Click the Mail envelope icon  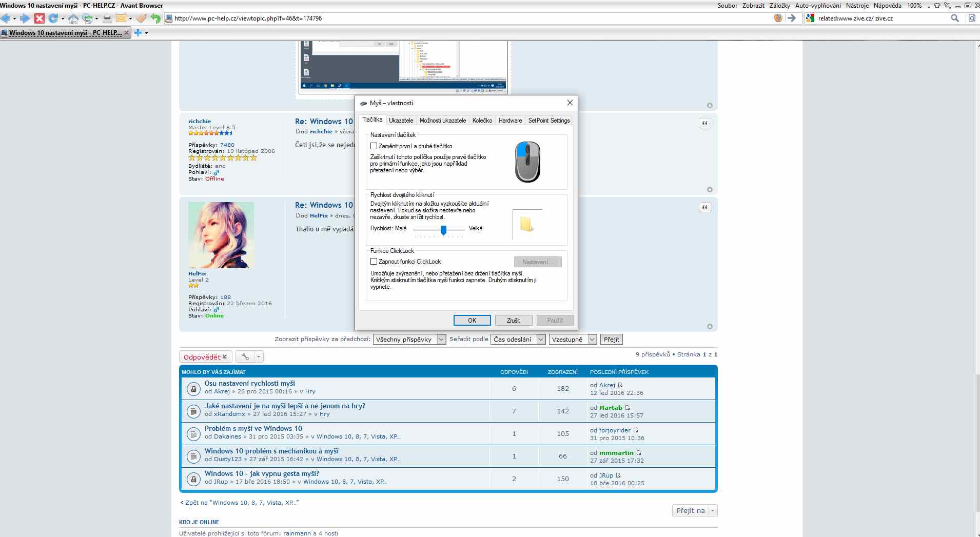(121, 18)
